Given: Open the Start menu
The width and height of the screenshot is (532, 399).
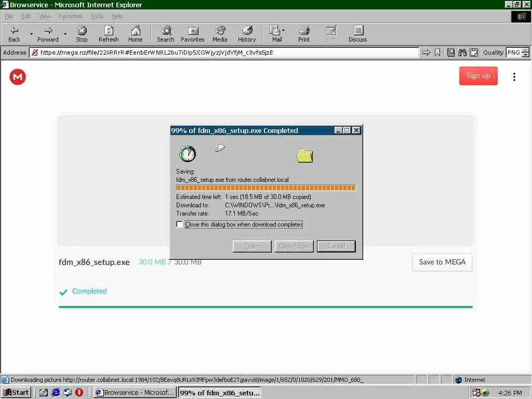Looking at the screenshot, I should click(x=16, y=393).
